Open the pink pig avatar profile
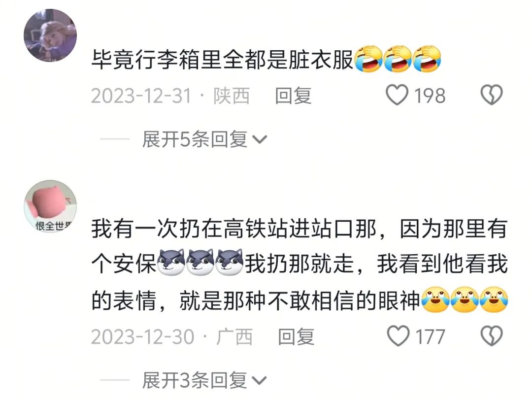Viewport: 532px width, 399px height. 50,206
